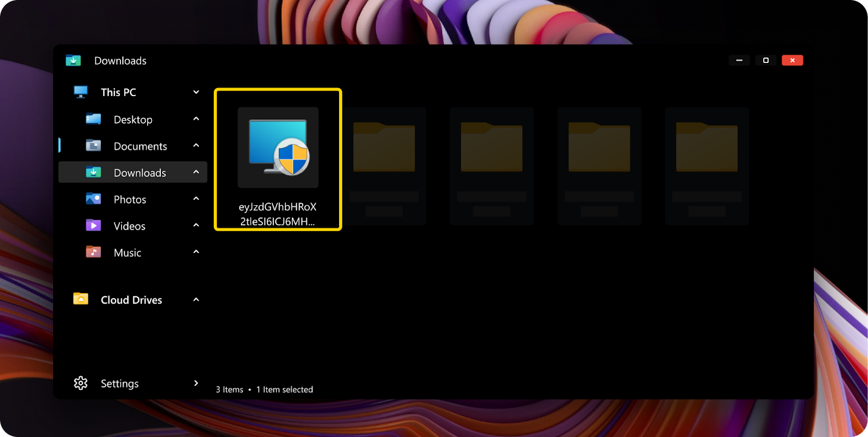
Task: Click the Videos play icon in sidebar
Action: coord(93,225)
